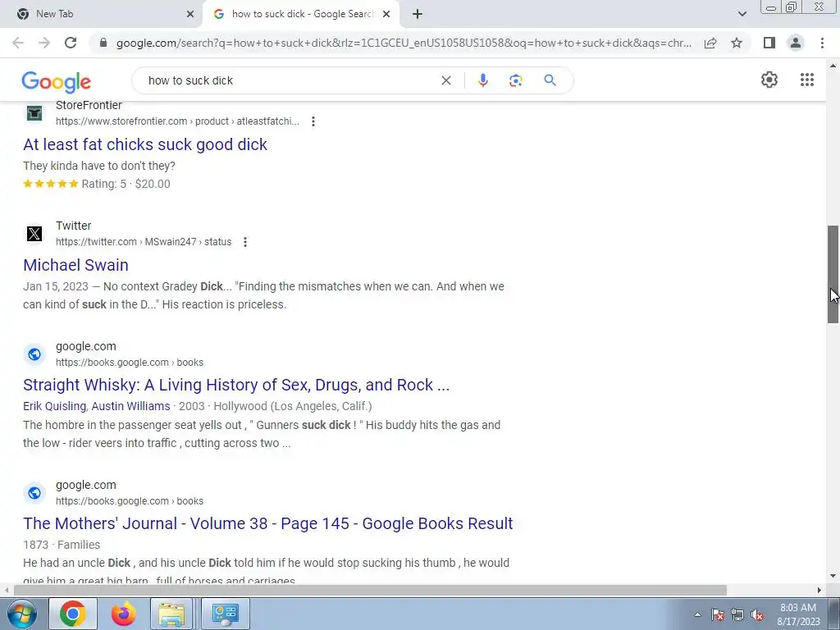Click the address bar URL
The width and height of the screenshot is (840, 630).
coord(404,43)
